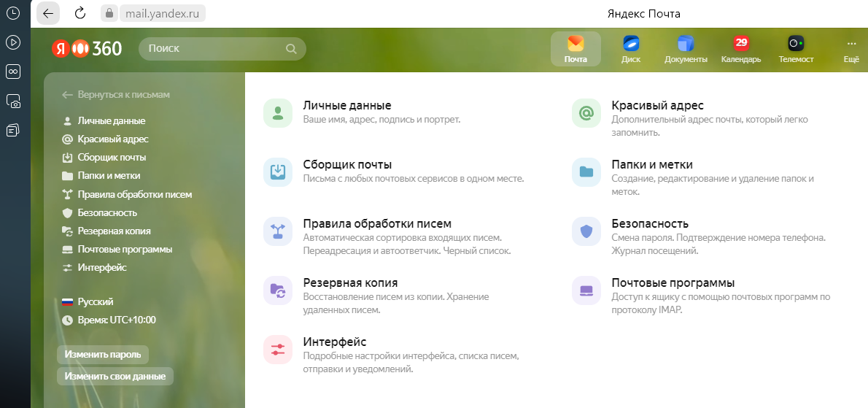Click the Изменить свои данные button
The width and height of the screenshot is (868, 408).
pos(115,376)
